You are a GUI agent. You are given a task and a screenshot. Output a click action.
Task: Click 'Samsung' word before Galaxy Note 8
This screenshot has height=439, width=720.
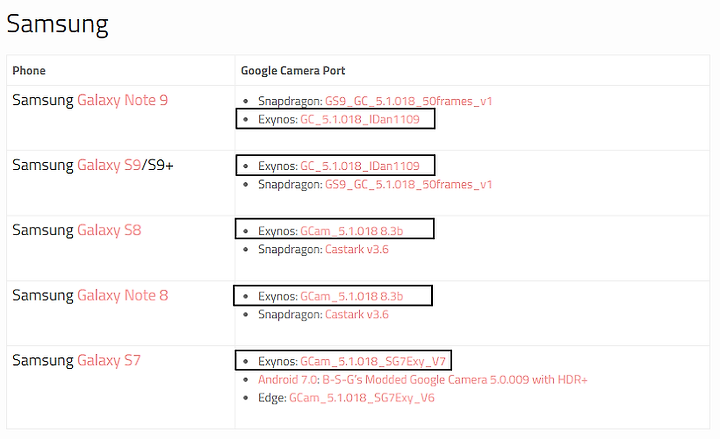43,295
